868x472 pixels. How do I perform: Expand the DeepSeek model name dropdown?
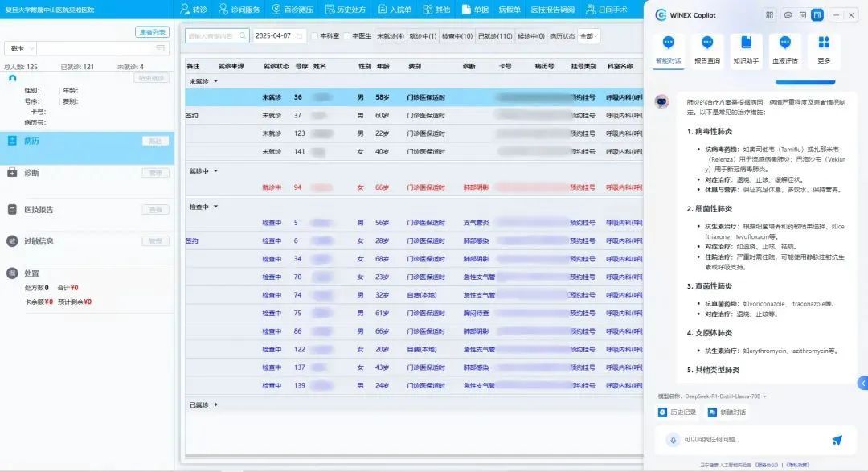[x=764, y=396]
